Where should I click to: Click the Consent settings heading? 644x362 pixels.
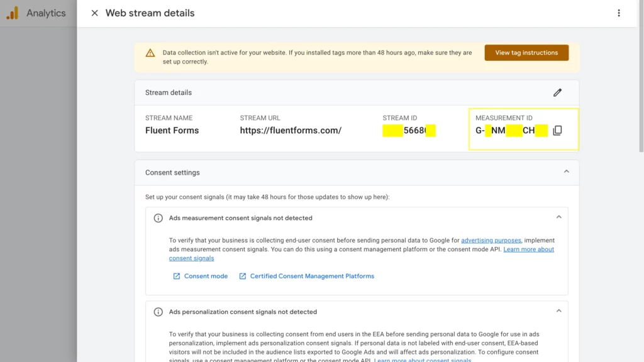pyautogui.click(x=172, y=173)
